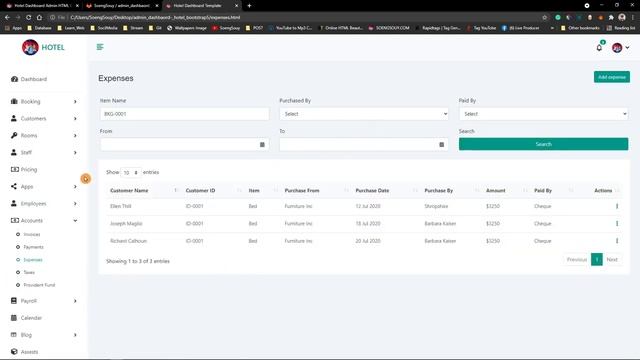640x360 pixels.
Task: Click the browser reload icon
Action: (29, 18)
